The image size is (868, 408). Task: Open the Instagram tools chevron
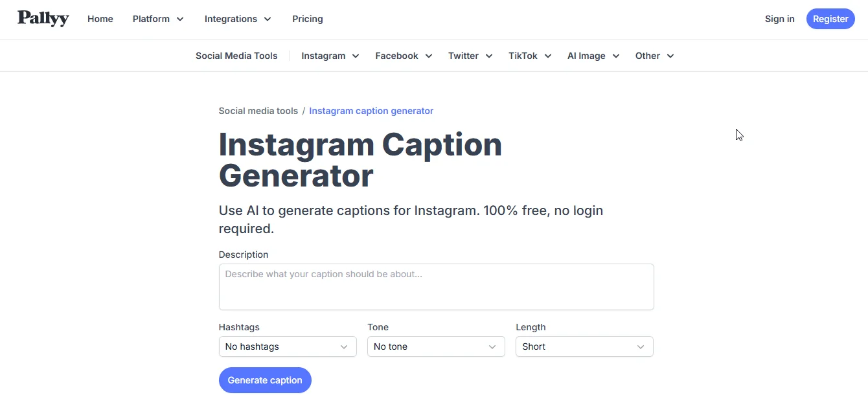[356, 56]
